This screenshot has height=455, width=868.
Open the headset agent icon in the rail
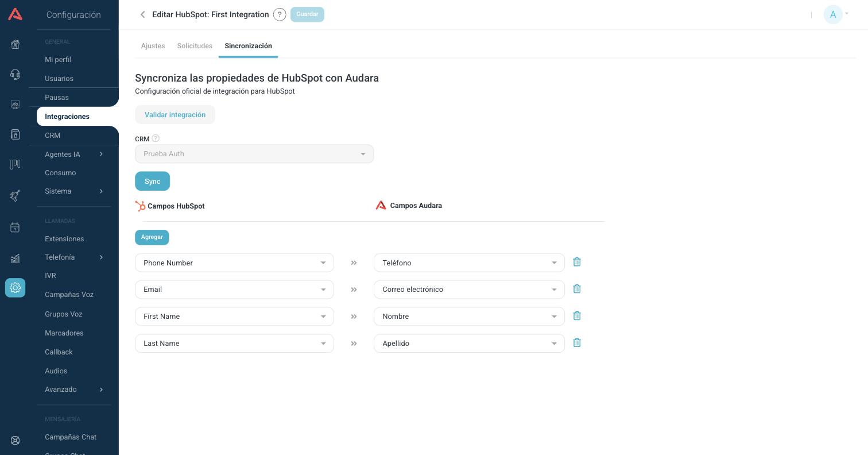click(15, 74)
